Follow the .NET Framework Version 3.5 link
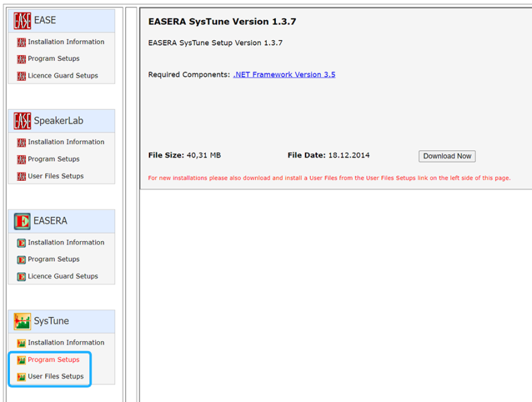532x402 pixels. coord(284,75)
